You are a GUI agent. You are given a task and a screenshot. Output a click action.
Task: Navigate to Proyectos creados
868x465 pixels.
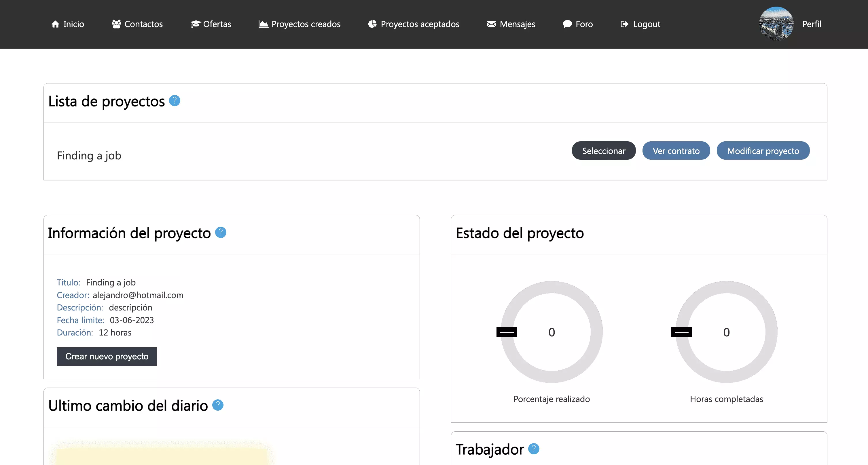tap(300, 24)
